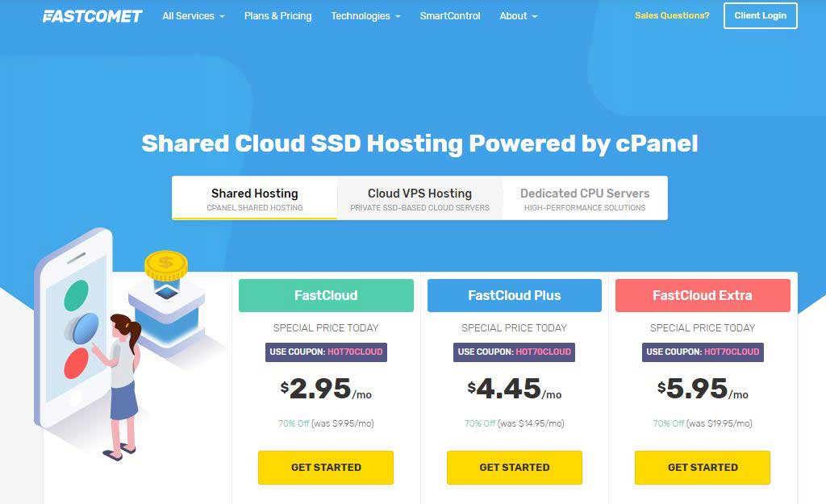The width and height of the screenshot is (826, 504).
Task: Click the red circle on phone illustration
Action: click(77, 364)
